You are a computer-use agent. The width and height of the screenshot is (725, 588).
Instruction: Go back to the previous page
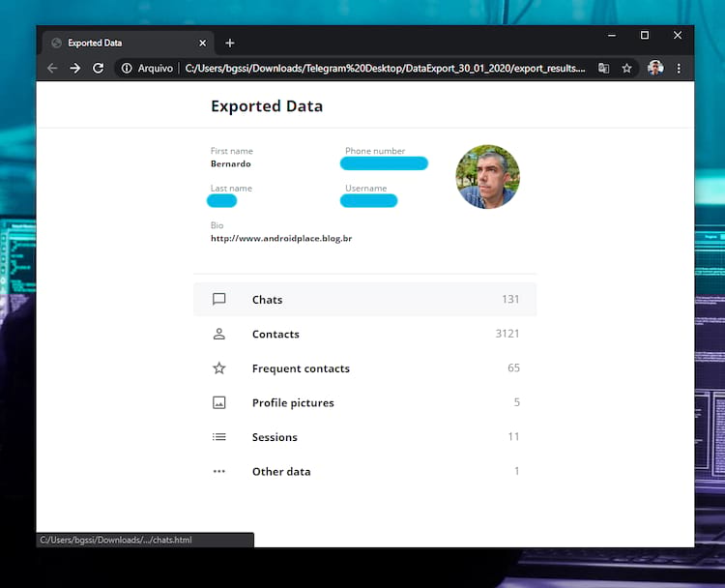click(52, 69)
